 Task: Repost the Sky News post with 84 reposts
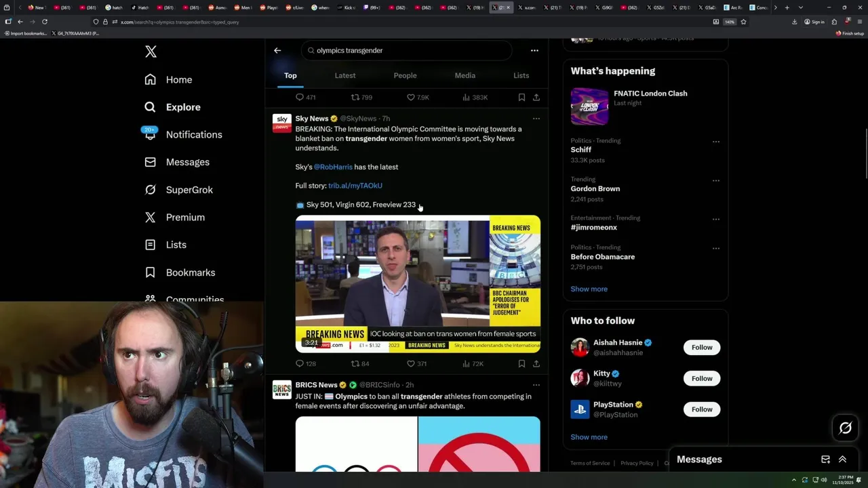coord(360,364)
